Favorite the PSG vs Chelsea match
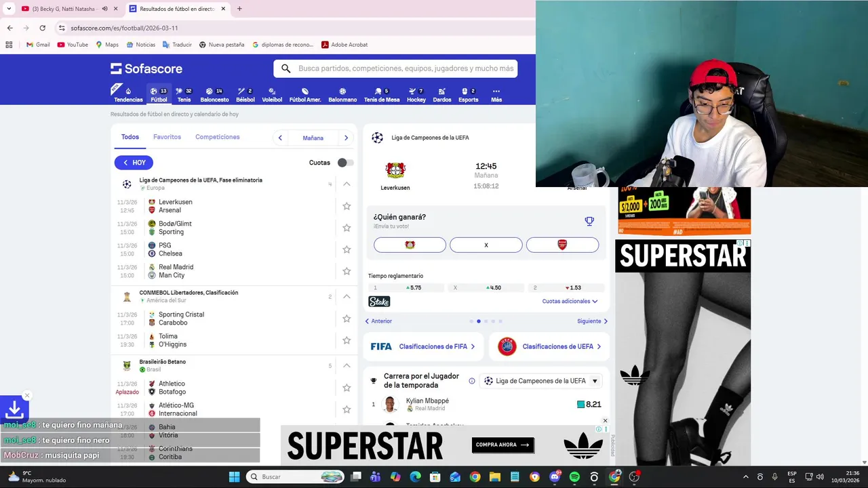This screenshot has height=488, width=868. 347,249
